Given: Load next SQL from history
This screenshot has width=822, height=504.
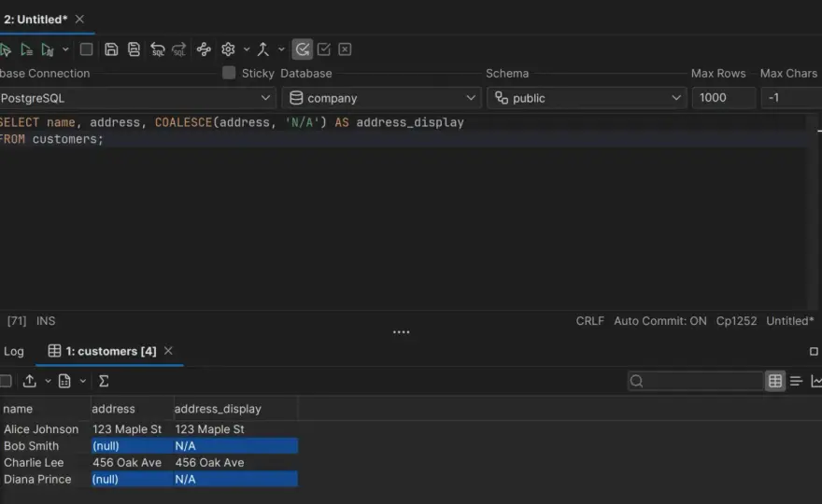Looking at the screenshot, I should (x=178, y=49).
